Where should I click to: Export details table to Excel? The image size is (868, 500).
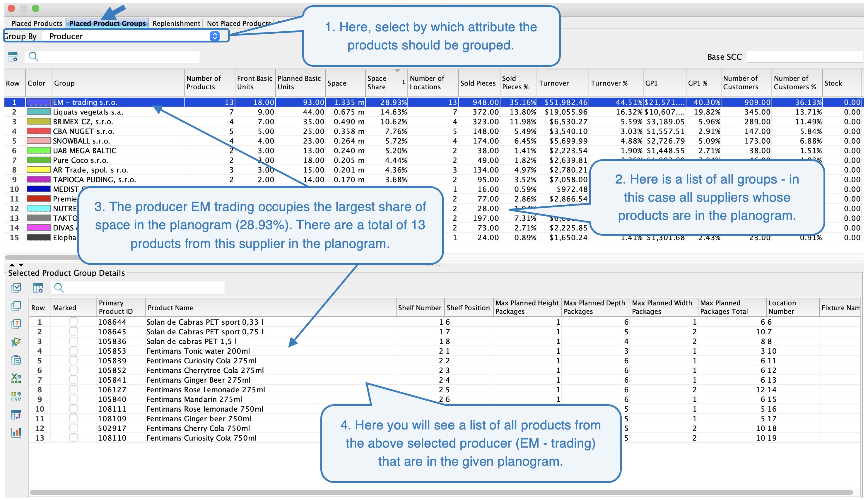16,379
